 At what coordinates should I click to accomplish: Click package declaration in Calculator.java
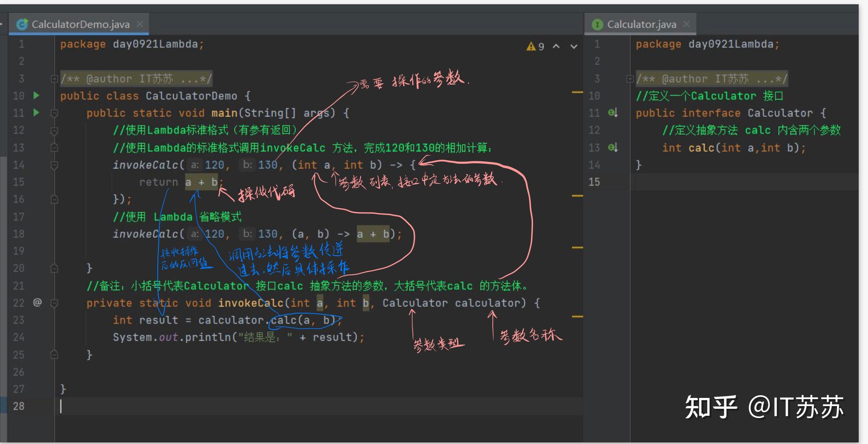click(x=707, y=44)
